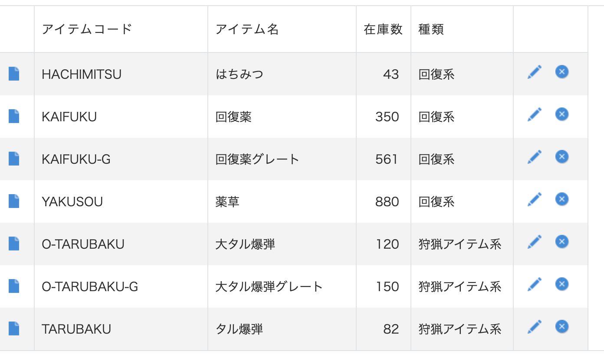The height and width of the screenshot is (364, 604).
Task: Delete the KAIFUKU record with X icon
Action: pyautogui.click(x=562, y=114)
